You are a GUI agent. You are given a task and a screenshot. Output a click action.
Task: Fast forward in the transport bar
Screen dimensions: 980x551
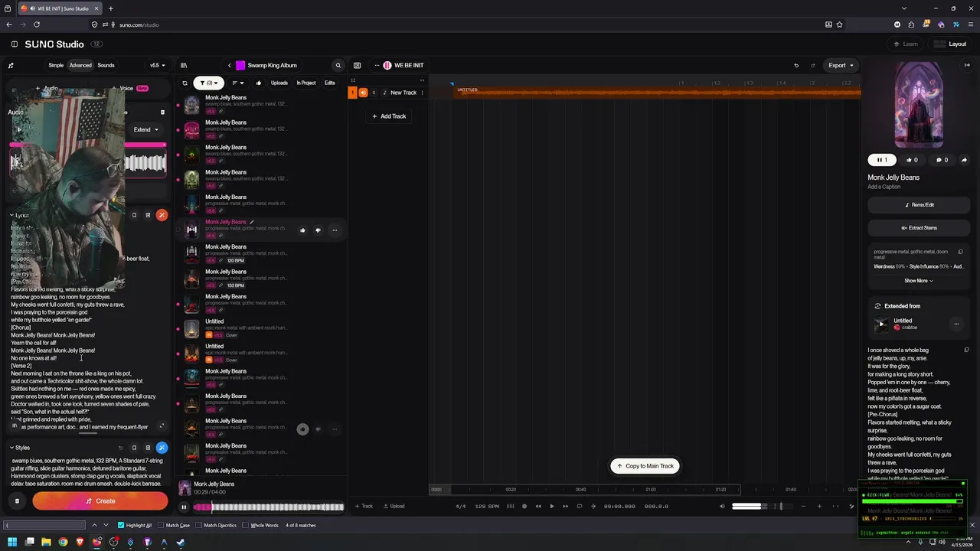(565, 506)
